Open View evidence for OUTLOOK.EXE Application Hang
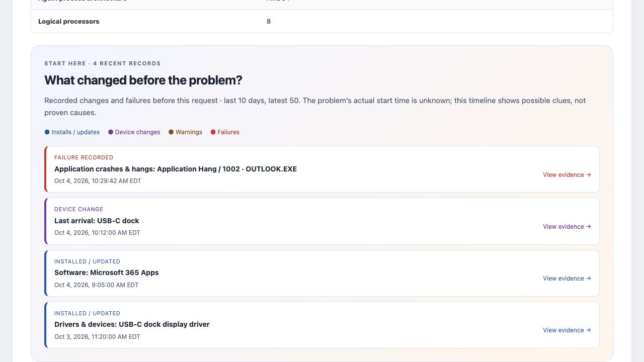Image resolution: width=644 pixels, height=362 pixels. pyautogui.click(x=567, y=175)
